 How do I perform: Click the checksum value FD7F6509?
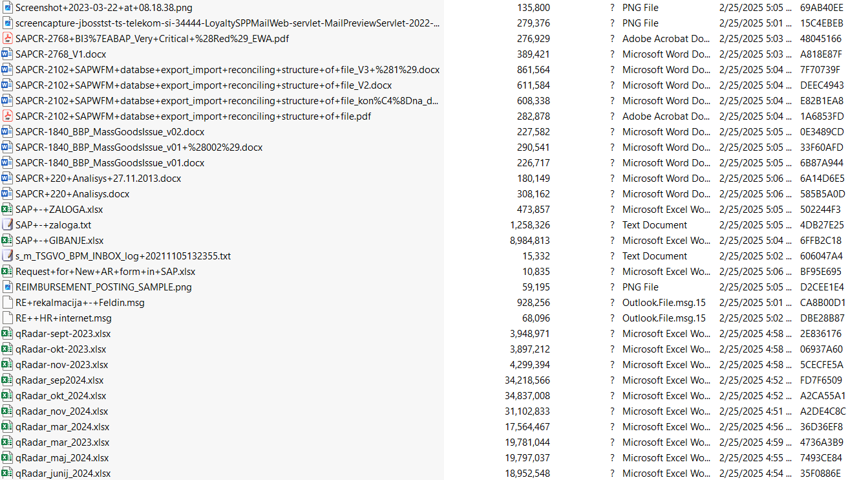pos(821,380)
